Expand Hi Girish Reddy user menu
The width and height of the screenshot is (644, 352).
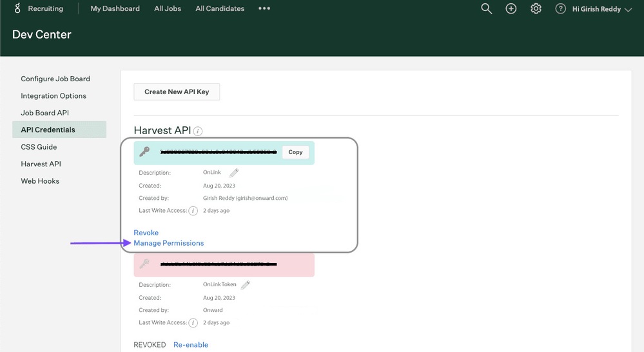601,9
